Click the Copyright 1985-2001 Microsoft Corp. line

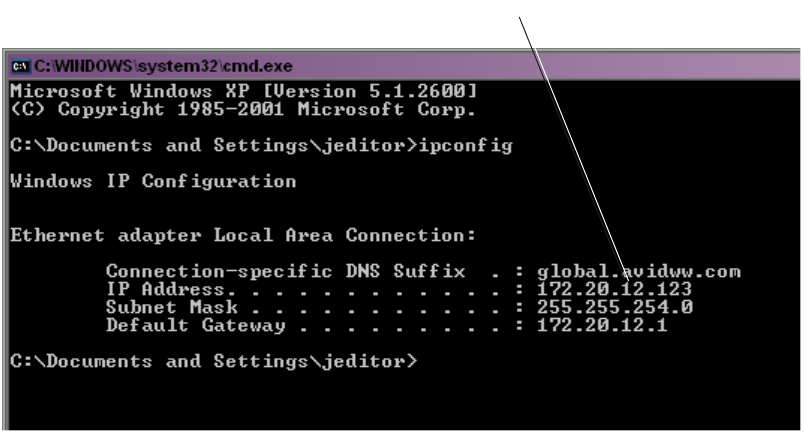tap(244, 109)
